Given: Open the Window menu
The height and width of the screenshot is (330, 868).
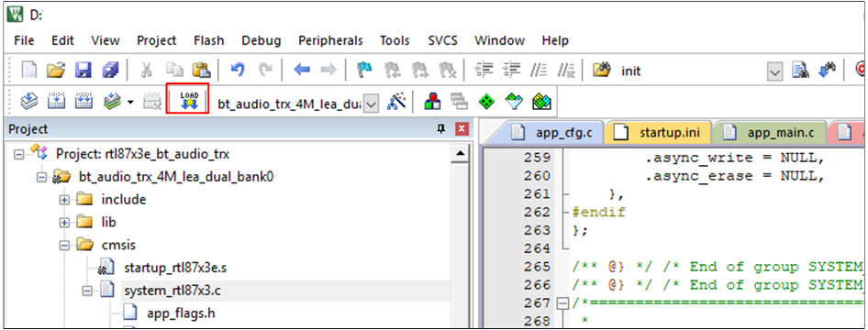Looking at the screenshot, I should (499, 40).
